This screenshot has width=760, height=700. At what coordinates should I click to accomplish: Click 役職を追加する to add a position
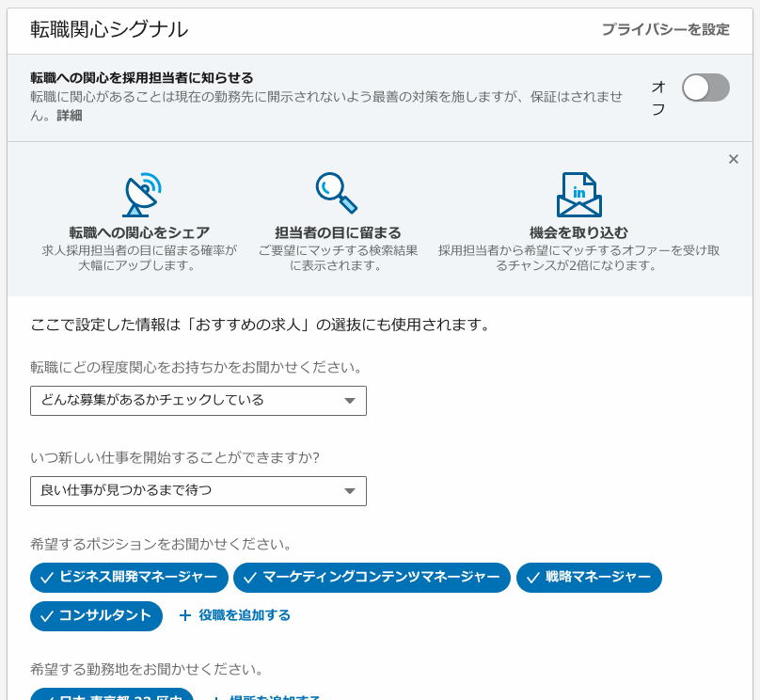[234, 615]
